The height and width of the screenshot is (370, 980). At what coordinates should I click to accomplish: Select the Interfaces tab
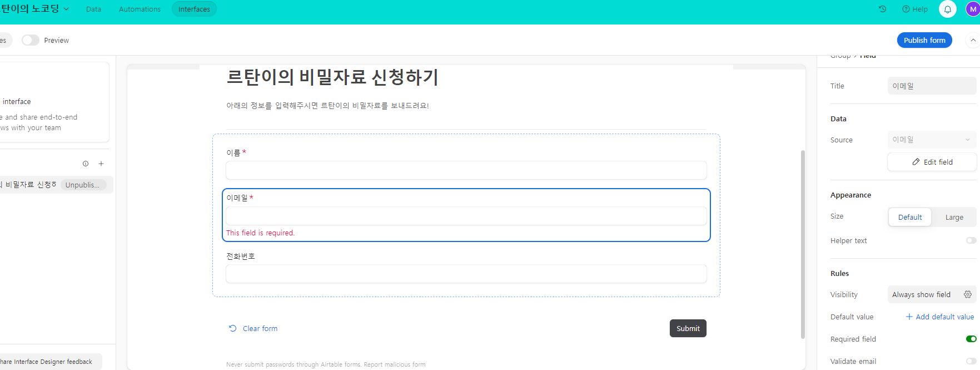click(x=194, y=9)
